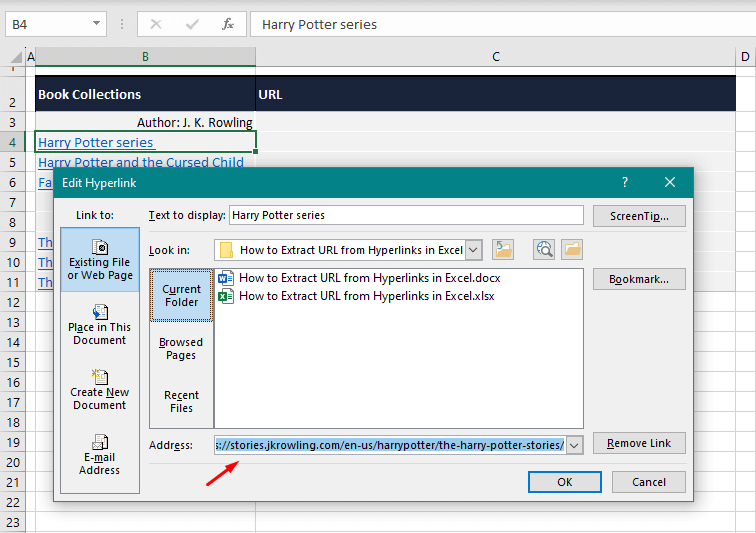Open Harry Potter and the Cursed Child link
This screenshot has height=533, width=756.
(x=141, y=163)
